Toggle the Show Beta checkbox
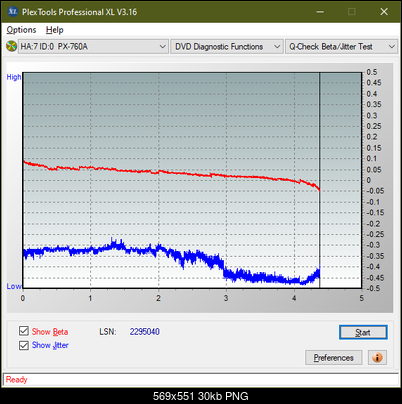The height and width of the screenshot is (404, 402). (24, 331)
